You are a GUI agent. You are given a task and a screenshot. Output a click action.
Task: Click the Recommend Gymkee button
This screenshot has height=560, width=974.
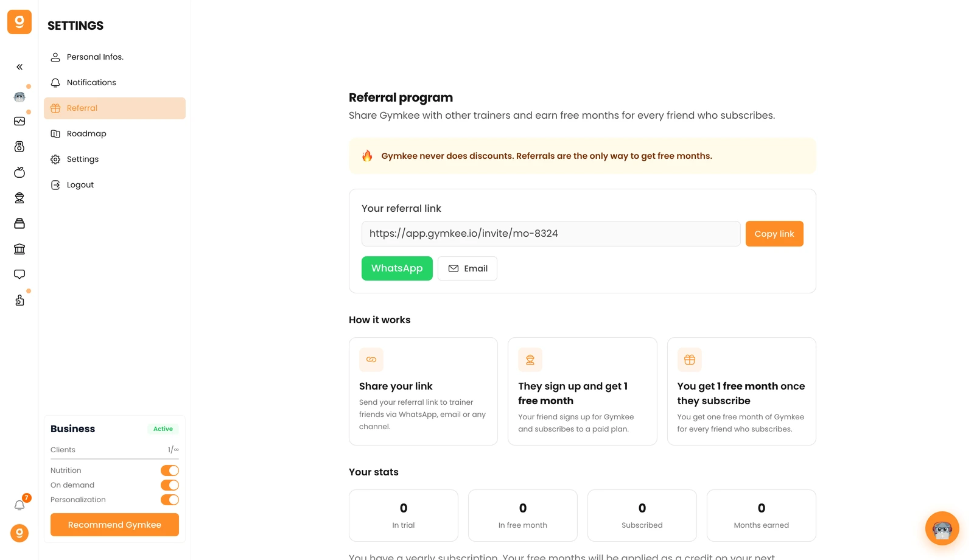tap(114, 525)
